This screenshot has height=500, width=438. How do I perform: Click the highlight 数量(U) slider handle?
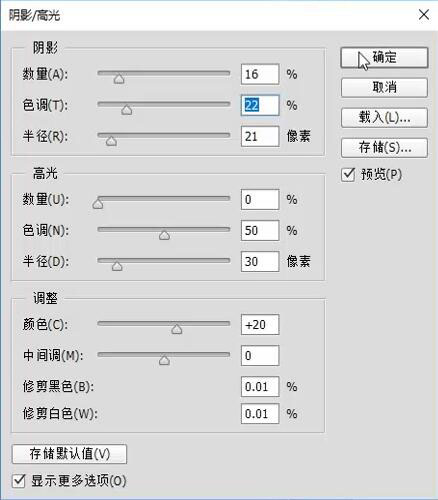coord(98,204)
